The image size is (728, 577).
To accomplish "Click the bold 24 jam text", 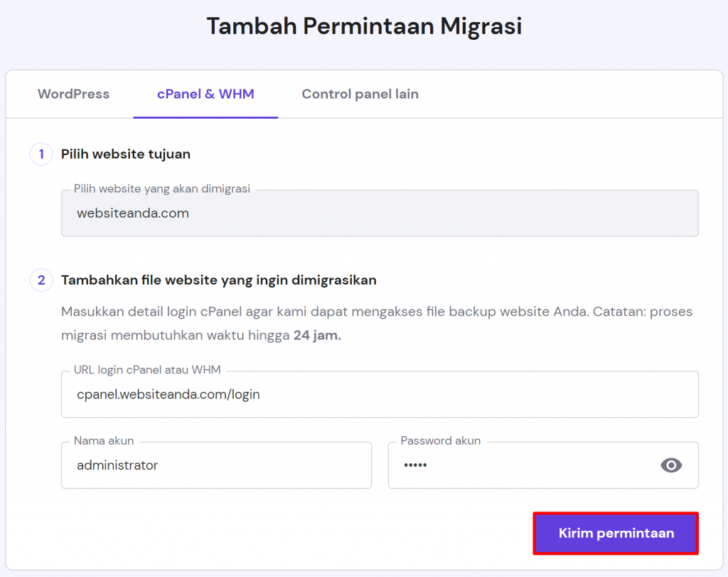I will [317, 335].
